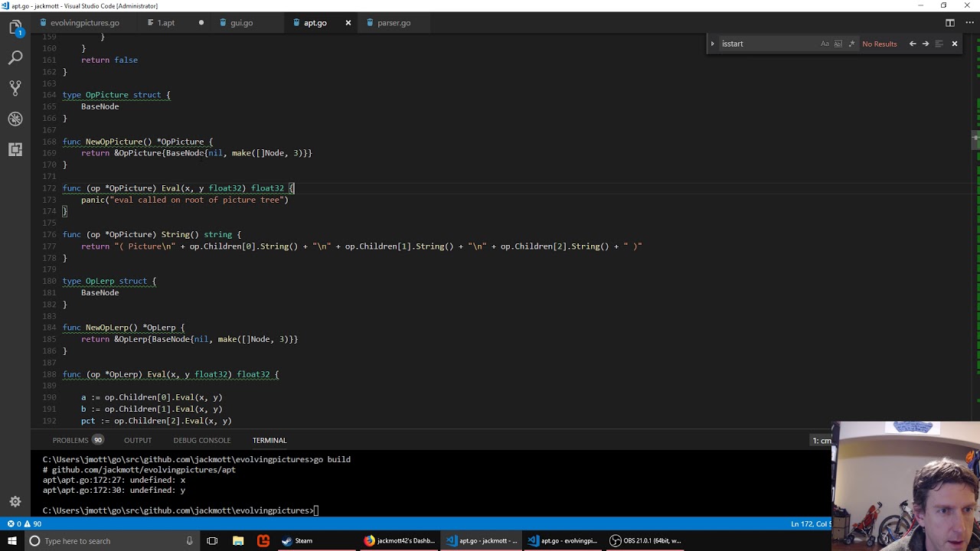Go to next find match

click(925, 44)
